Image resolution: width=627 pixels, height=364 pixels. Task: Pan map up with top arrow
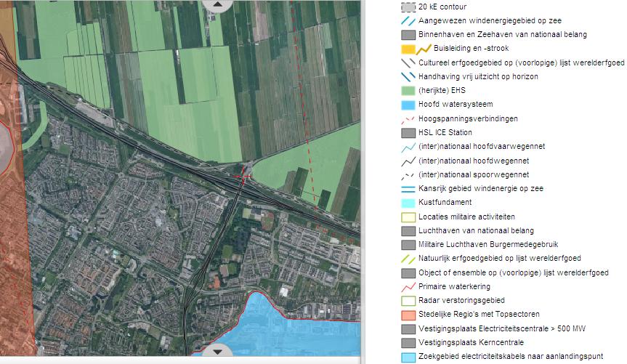(x=217, y=4)
